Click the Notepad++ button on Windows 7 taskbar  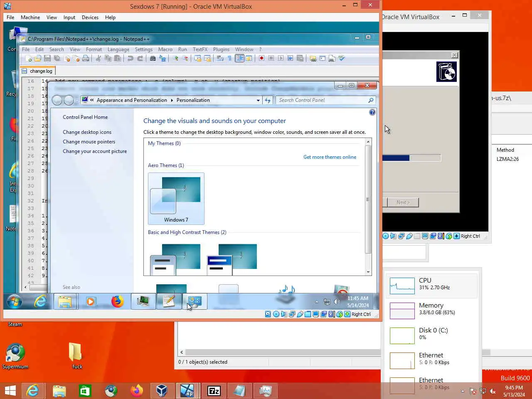[169, 301]
